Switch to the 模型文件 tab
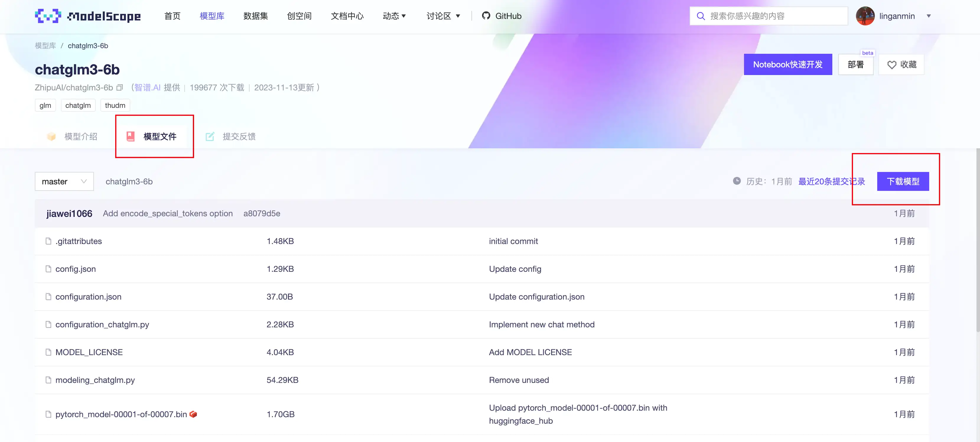980x442 pixels. (152, 136)
